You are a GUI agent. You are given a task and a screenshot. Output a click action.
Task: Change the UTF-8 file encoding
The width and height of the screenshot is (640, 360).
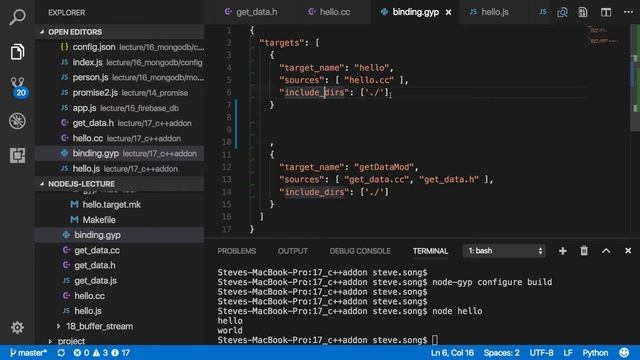point(541,353)
